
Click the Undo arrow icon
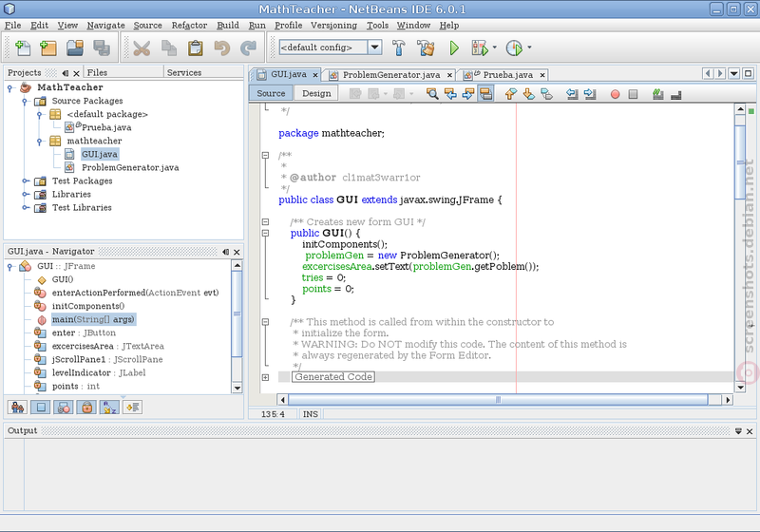click(x=222, y=47)
